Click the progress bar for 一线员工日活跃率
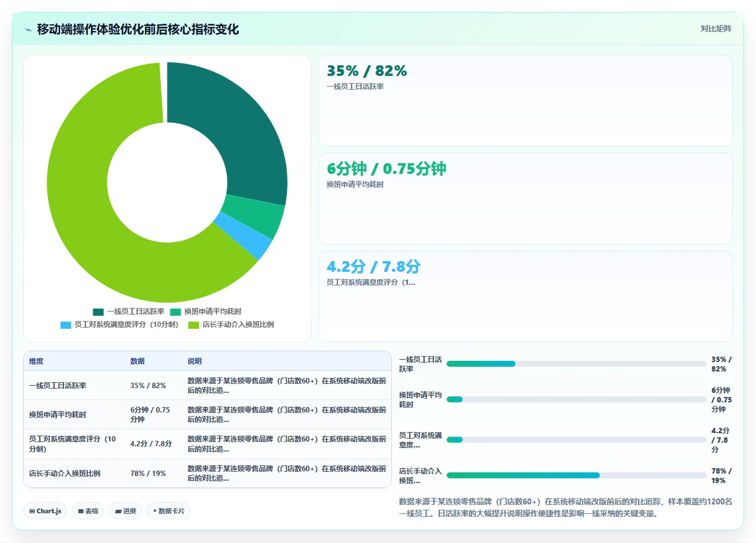 [577, 364]
